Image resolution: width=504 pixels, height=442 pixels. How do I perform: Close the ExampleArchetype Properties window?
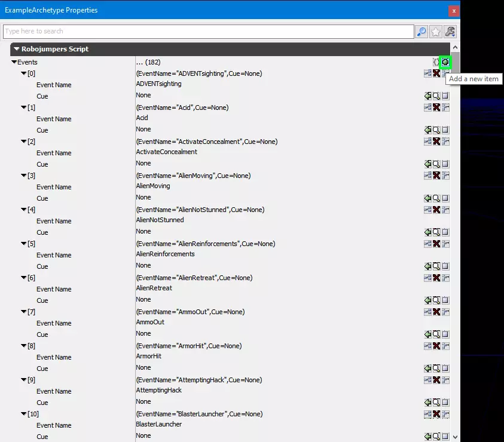pos(454,11)
